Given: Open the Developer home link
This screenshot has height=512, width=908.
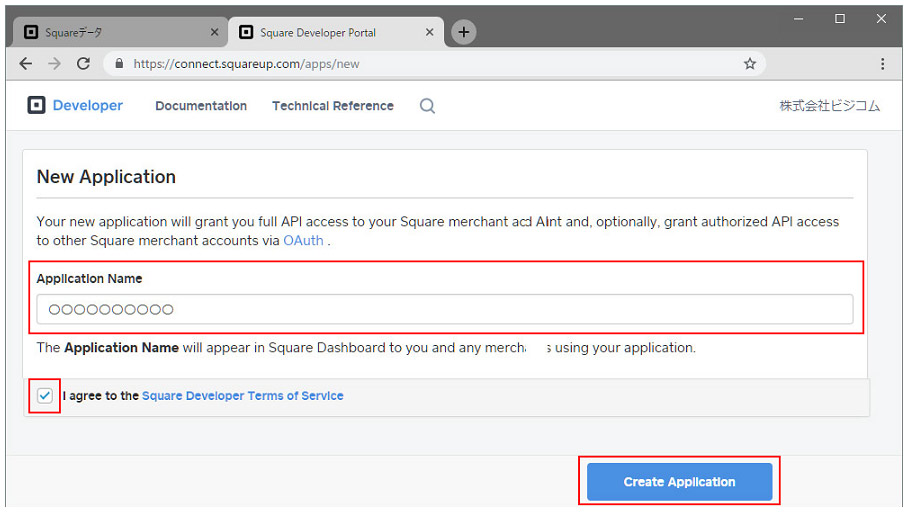Looking at the screenshot, I should [x=87, y=105].
